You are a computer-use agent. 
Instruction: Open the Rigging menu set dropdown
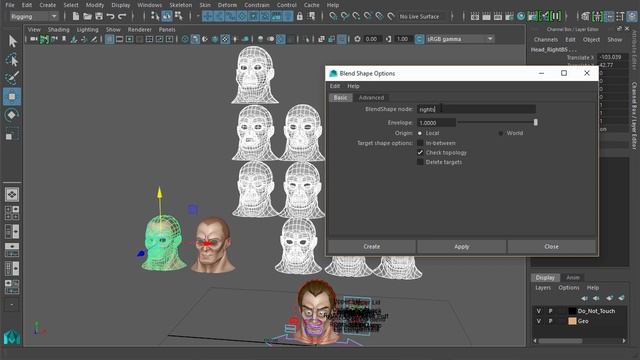[x=34, y=16]
